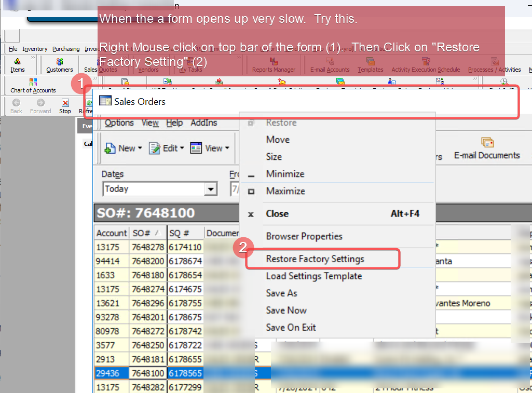Select SQ# 6178722 cell
Screen dimensions: 532x393
pyautogui.click(x=186, y=345)
